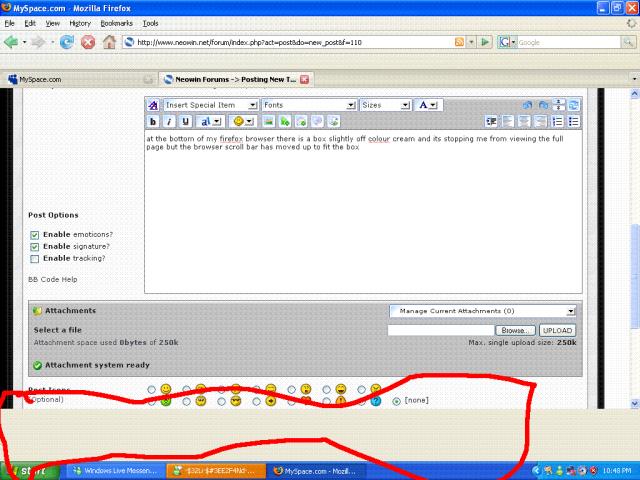The width and height of the screenshot is (640, 480).
Task: Click the Firefox Reload button
Action: point(67,42)
